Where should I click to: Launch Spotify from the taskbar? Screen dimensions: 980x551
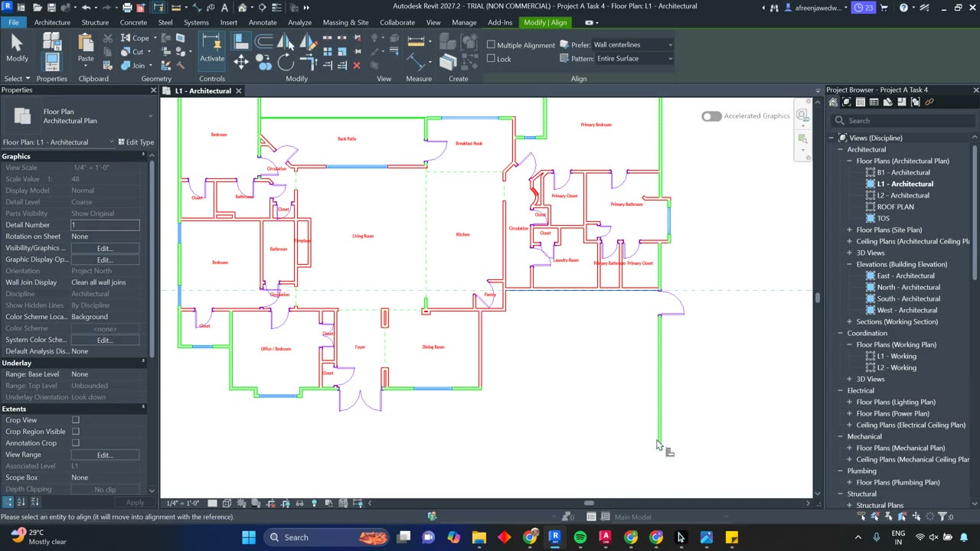click(580, 537)
